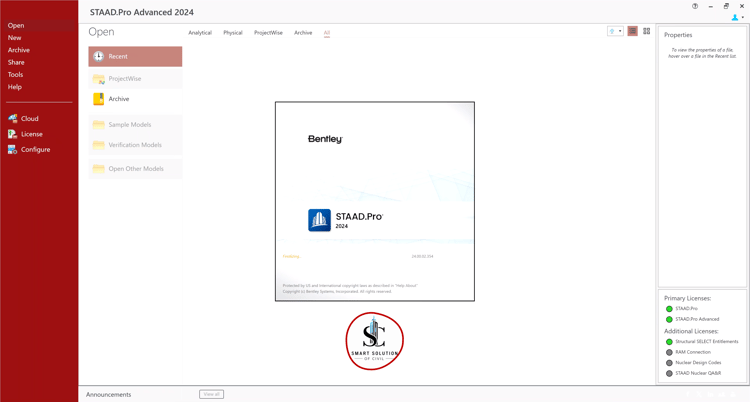Screen dimensions: 750x402
Task: Open the Sample Models folder
Action: tap(135, 125)
